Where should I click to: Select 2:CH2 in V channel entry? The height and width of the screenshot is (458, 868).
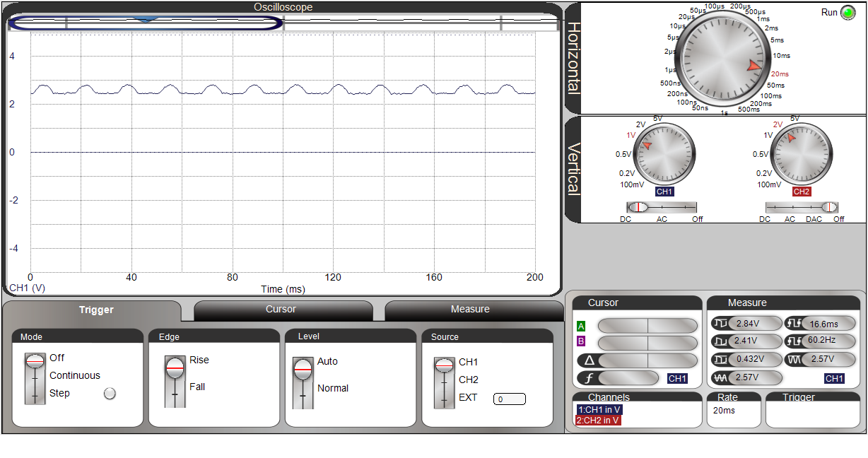(598, 421)
